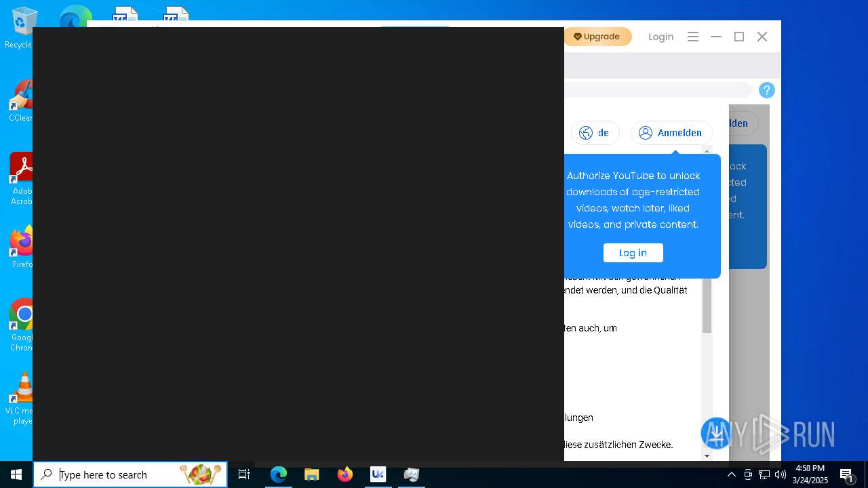
Task: Maximize the downloader window
Action: click(739, 37)
